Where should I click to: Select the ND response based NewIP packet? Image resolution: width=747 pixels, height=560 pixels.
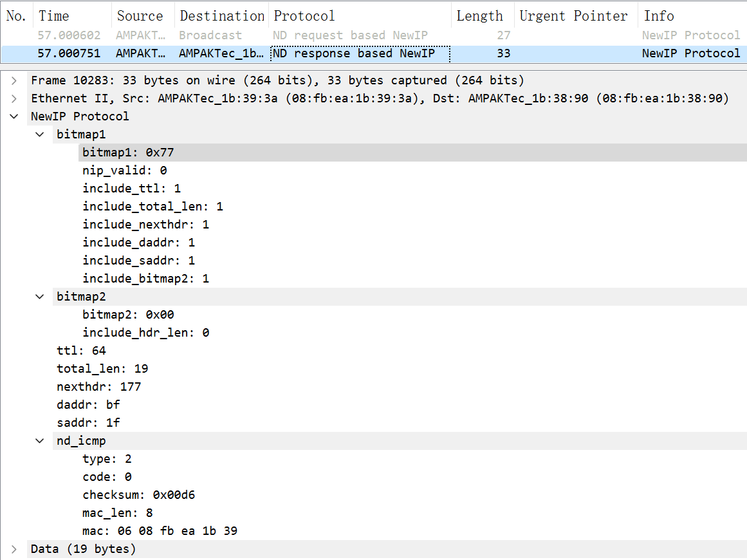pyautogui.click(x=353, y=53)
